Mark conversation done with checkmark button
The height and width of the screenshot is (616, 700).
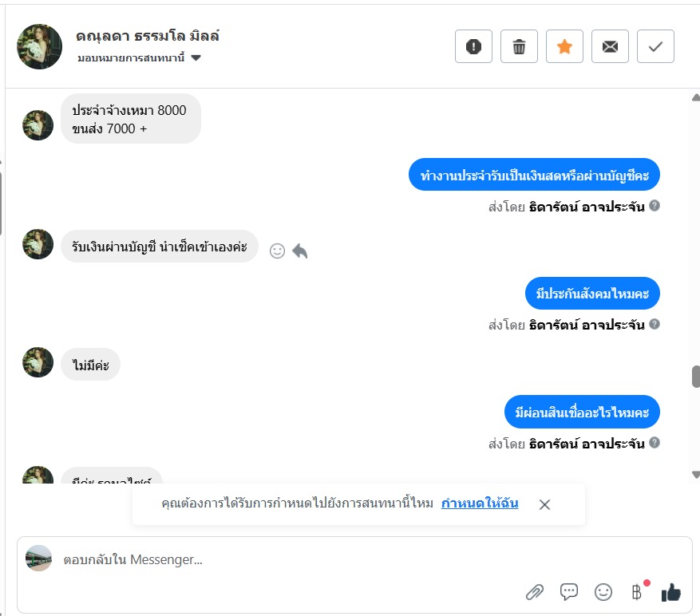[x=655, y=46]
